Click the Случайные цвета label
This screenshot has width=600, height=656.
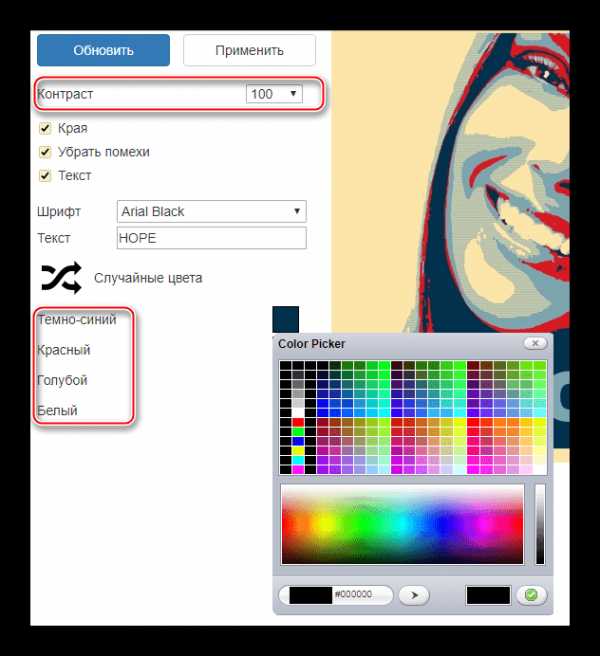click(148, 278)
